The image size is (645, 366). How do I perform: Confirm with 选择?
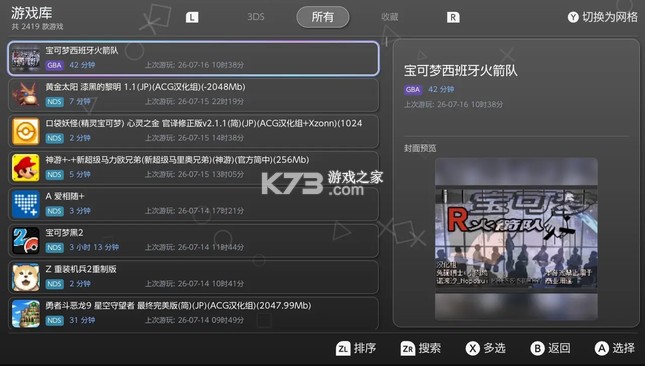tap(624, 348)
